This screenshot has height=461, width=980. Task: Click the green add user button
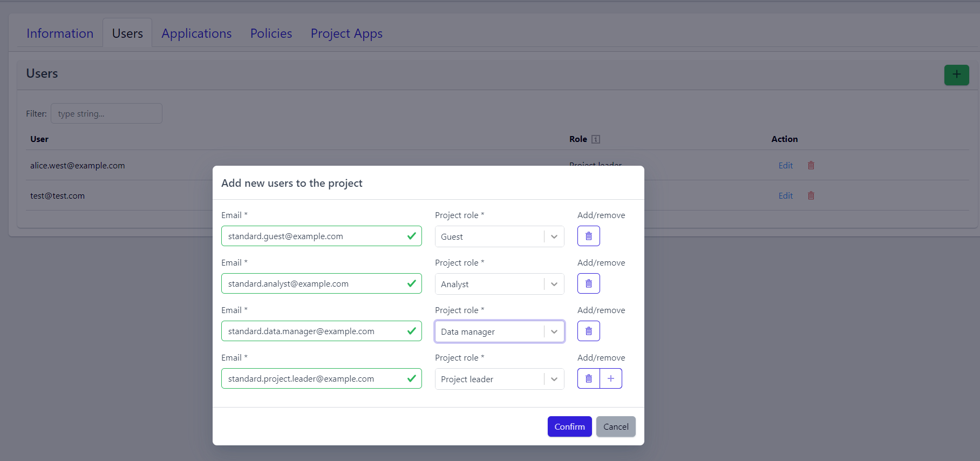tap(956, 74)
